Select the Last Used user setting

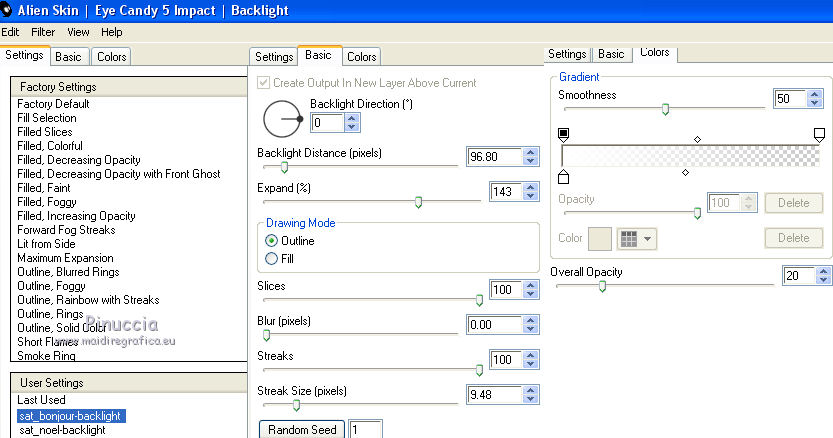(x=41, y=400)
